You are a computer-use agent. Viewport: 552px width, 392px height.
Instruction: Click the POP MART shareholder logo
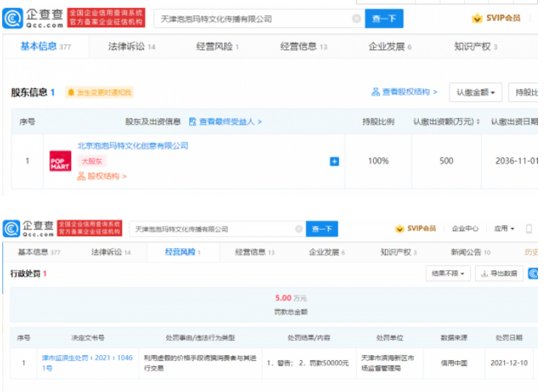pyautogui.click(x=60, y=161)
